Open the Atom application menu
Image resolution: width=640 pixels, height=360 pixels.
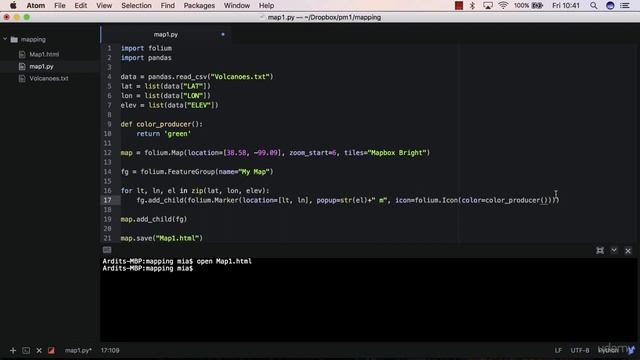coord(36,6)
